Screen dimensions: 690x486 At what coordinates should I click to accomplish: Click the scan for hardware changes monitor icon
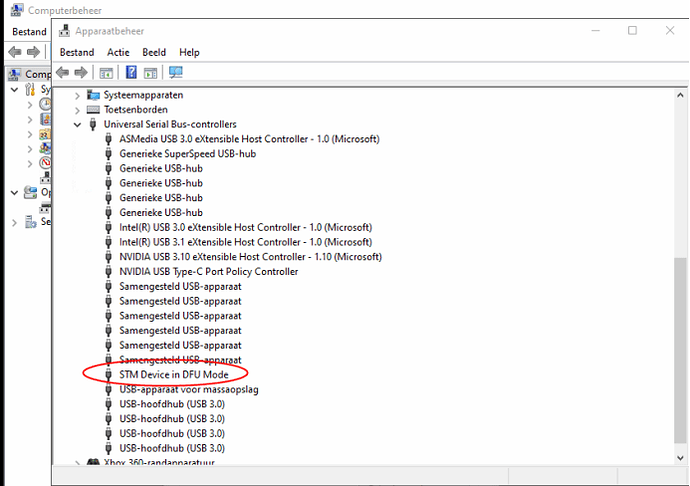pyautogui.click(x=176, y=72)
